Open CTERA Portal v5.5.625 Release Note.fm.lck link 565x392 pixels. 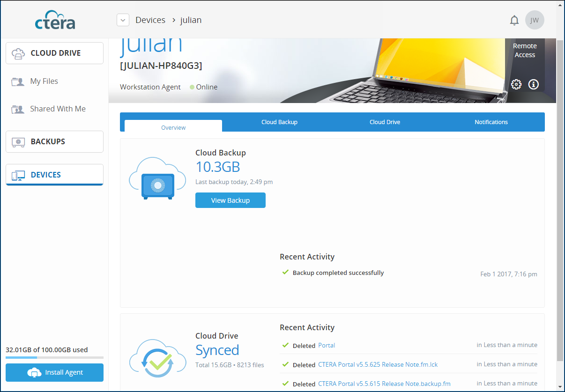[378, 364]
